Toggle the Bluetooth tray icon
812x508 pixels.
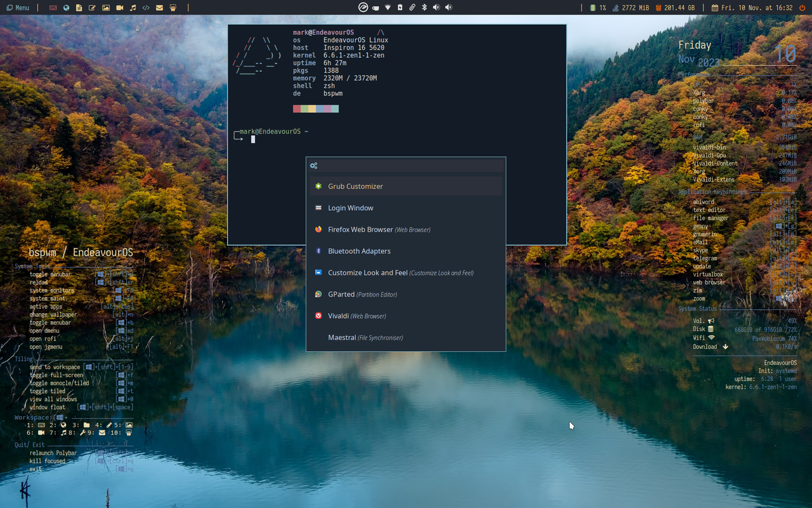pyautogui.click(x=423, y=8)
